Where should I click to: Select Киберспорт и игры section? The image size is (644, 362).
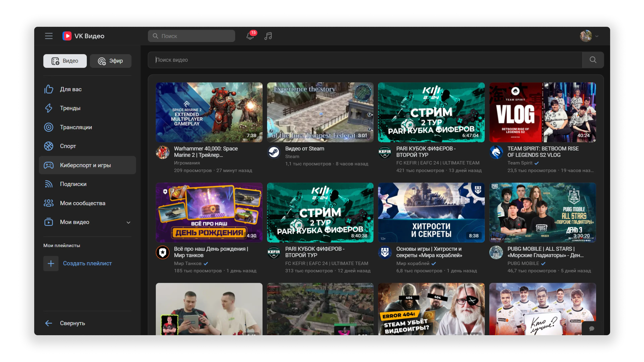coord(87,165)
